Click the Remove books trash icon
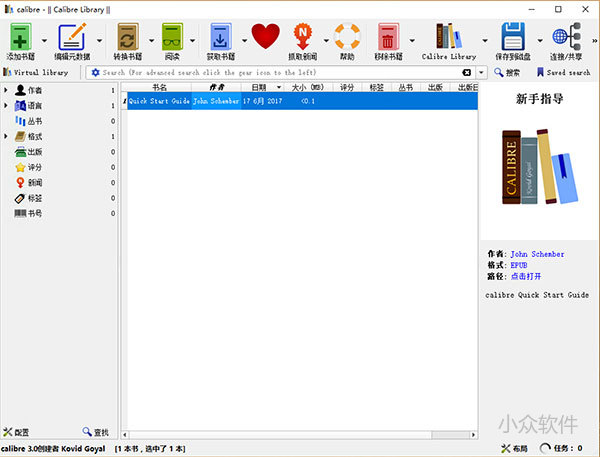The width and height of the screenshot is (600, 457). click(388, 36)
